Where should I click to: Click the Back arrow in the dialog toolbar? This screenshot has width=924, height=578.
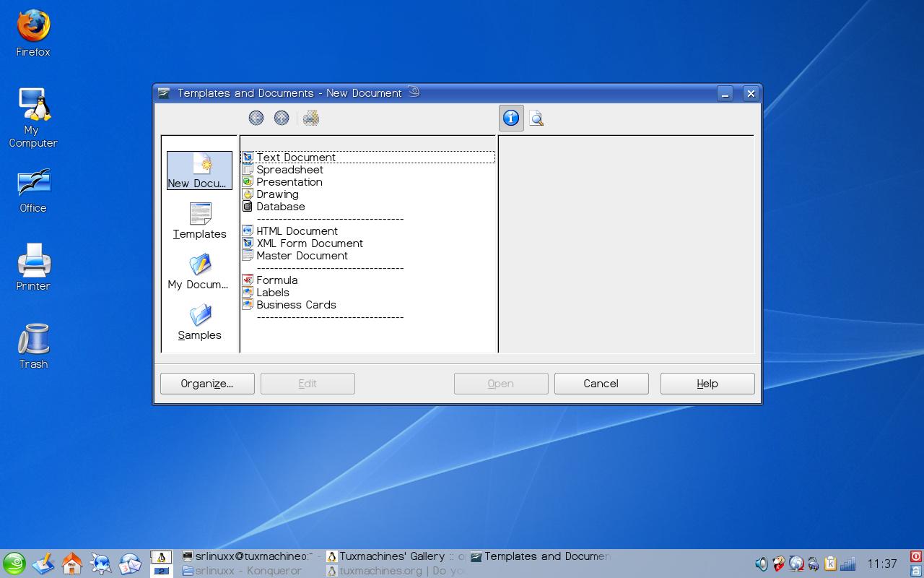[x=256, y=118]
